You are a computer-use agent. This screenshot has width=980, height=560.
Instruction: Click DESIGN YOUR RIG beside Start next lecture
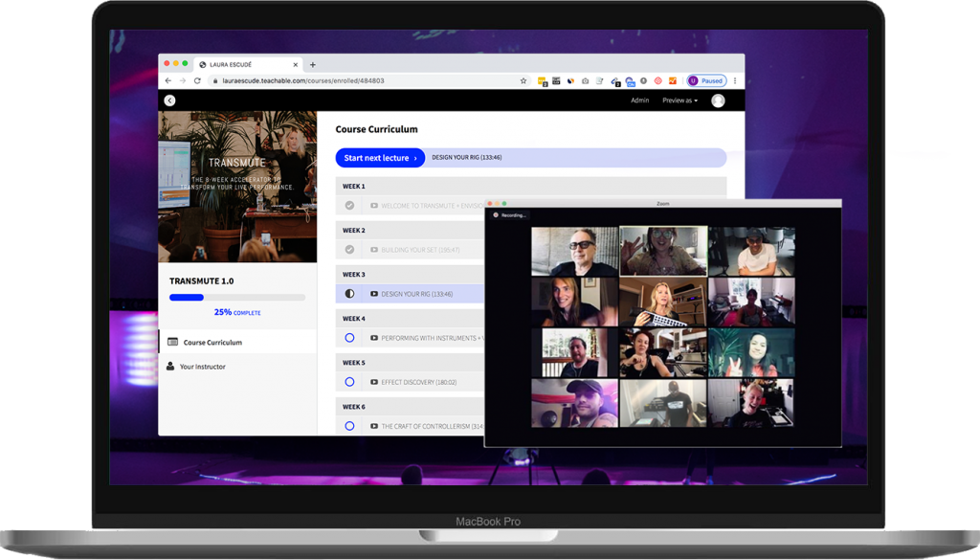click(466, 158)
